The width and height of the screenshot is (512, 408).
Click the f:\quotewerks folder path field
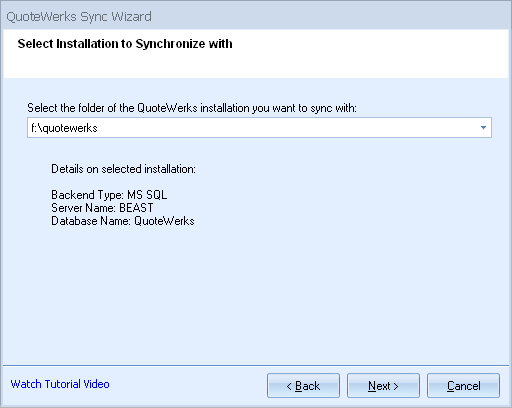pyautogui.click(x=259, y=127)
